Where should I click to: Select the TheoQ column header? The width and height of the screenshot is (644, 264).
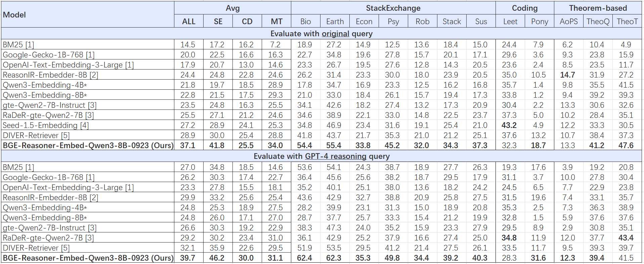click(x=598, y=21)
